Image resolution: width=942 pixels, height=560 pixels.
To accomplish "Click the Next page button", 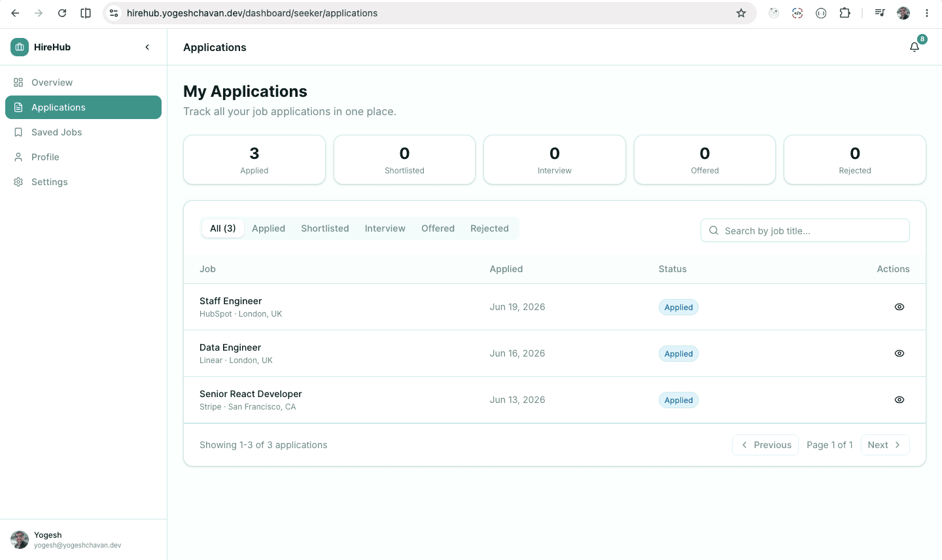I will point(885,445).
